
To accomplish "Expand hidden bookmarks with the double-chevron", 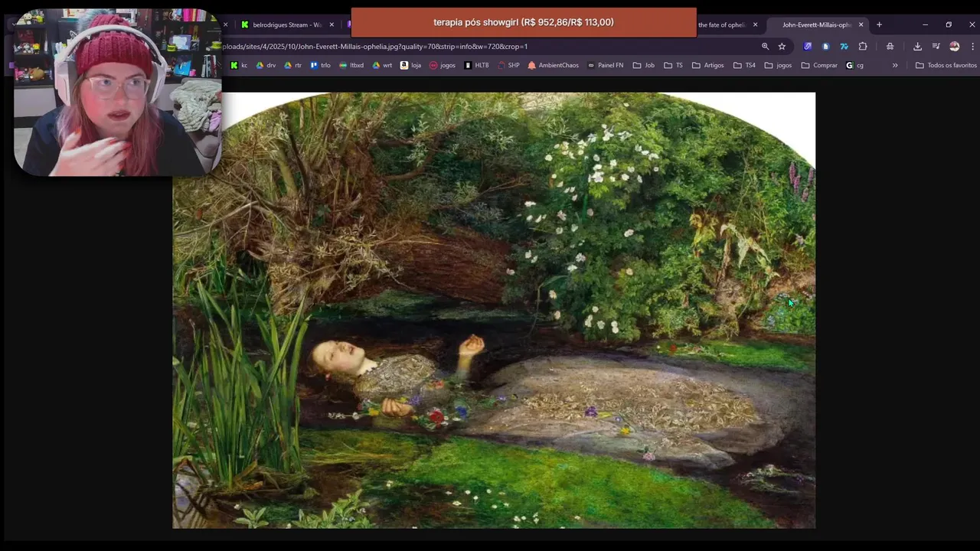I will coord(895,66).
